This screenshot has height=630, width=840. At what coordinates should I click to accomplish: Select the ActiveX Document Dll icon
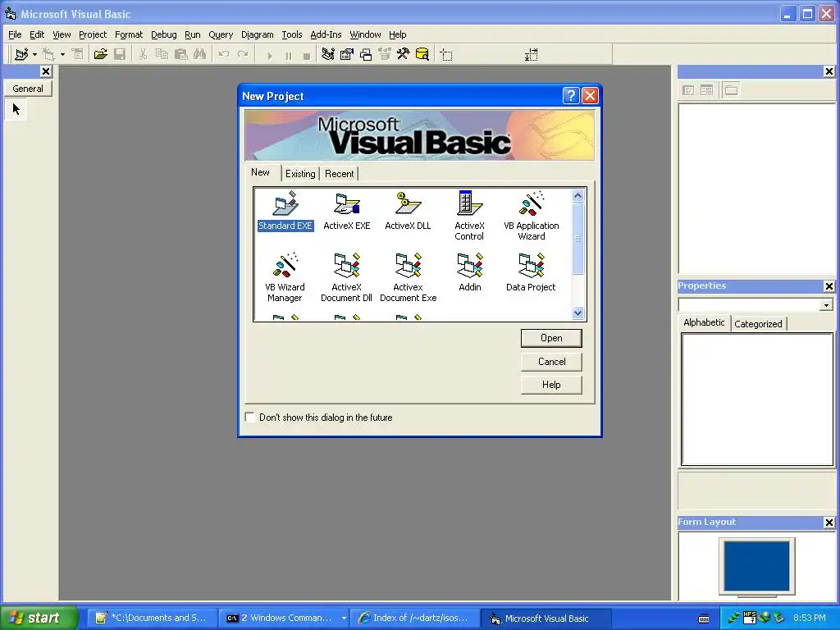(347, 277)
